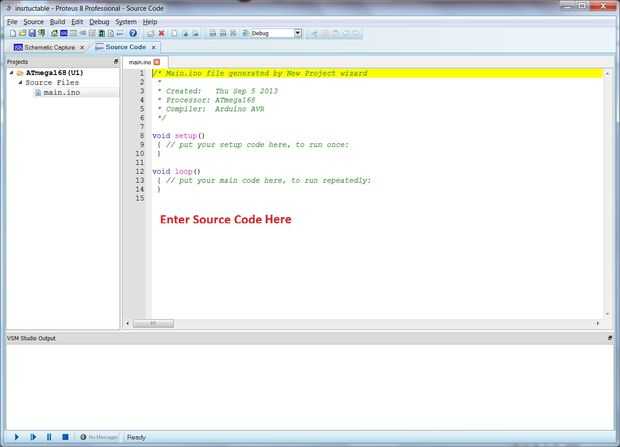620x447 pixels.
Task: Click the New Project toolbar icon
Action: point(13,34)
